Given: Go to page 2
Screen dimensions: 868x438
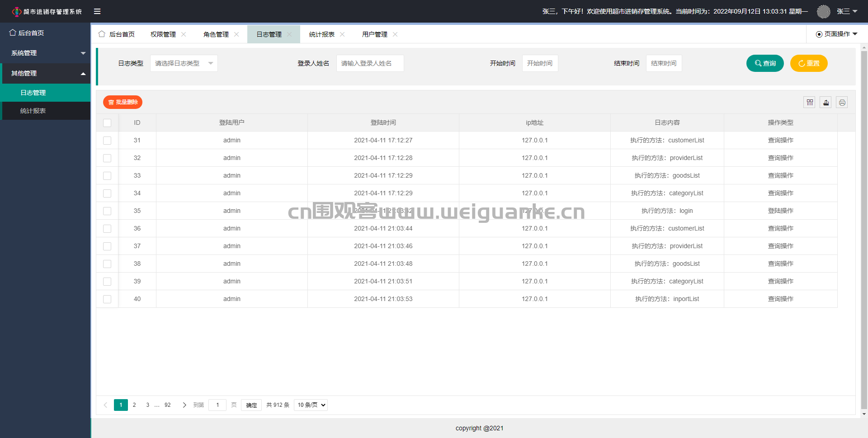Looking at the screenshot, I should (x=134, y=405).
